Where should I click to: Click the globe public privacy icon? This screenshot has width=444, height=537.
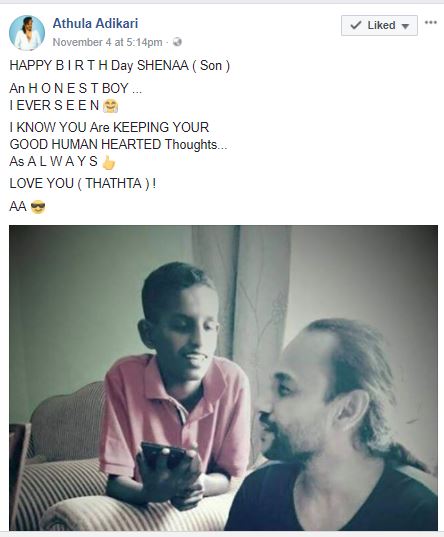(177, 42)
